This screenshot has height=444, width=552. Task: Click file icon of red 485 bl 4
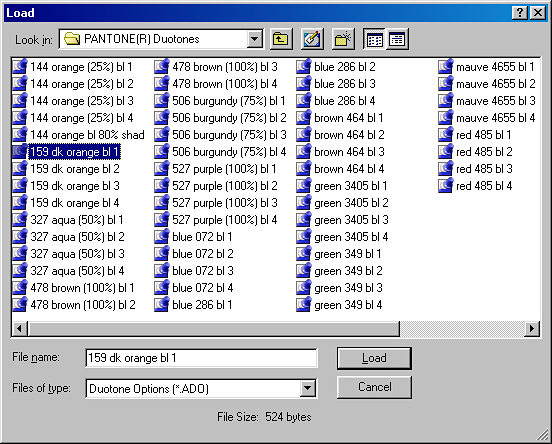coord(446,186)
